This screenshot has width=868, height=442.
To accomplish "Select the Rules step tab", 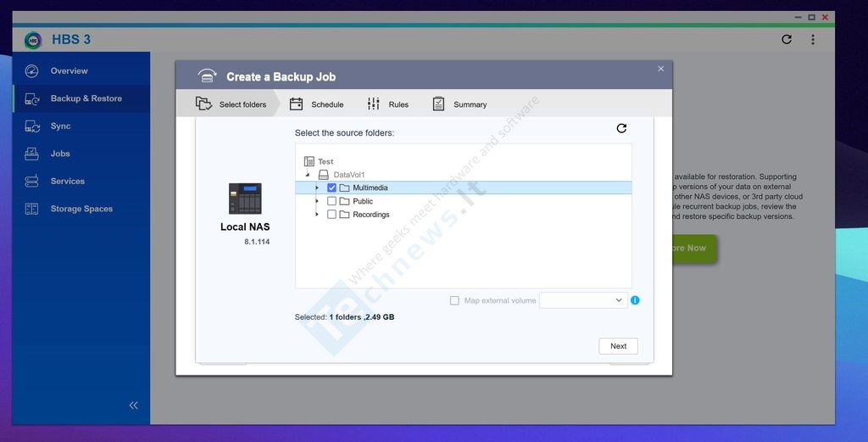I will tap(388, 104).
